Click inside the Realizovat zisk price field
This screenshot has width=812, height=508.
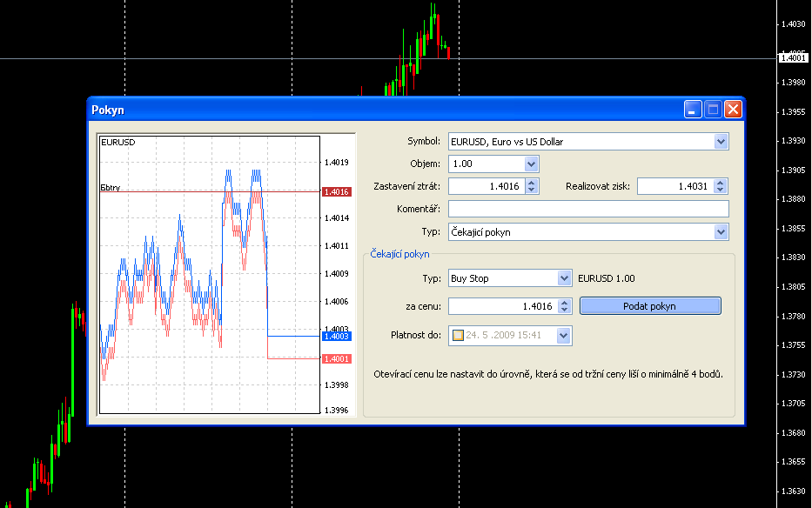tap(674, 186)
